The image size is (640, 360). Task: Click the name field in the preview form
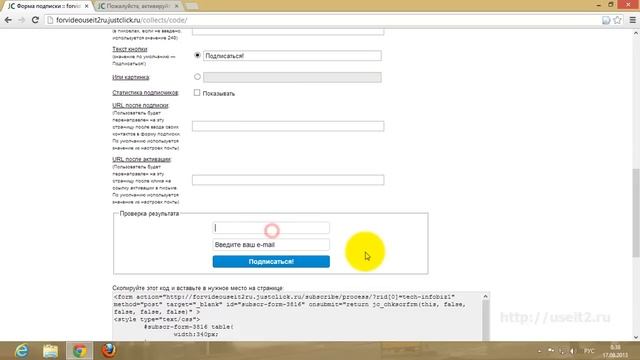click(271, 228)
